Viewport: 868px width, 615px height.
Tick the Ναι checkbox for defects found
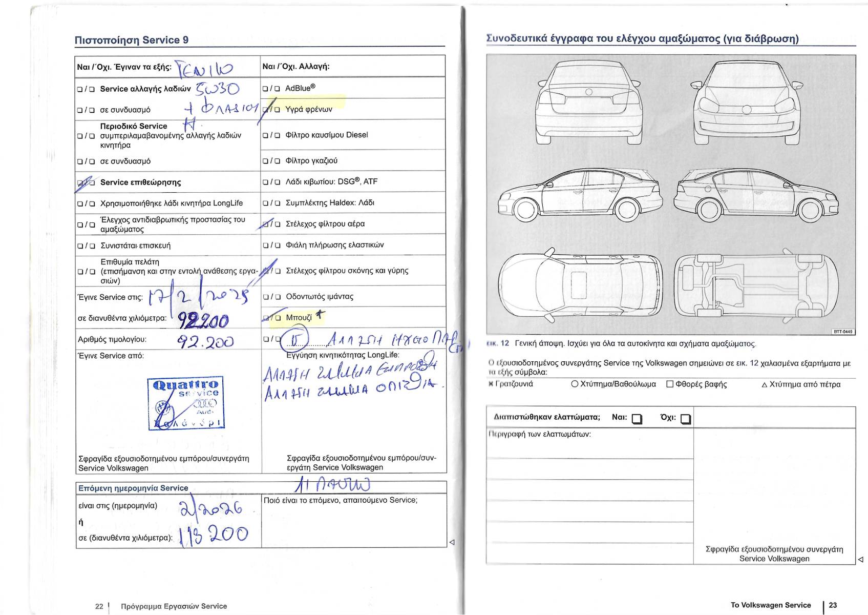coord(637,419)
